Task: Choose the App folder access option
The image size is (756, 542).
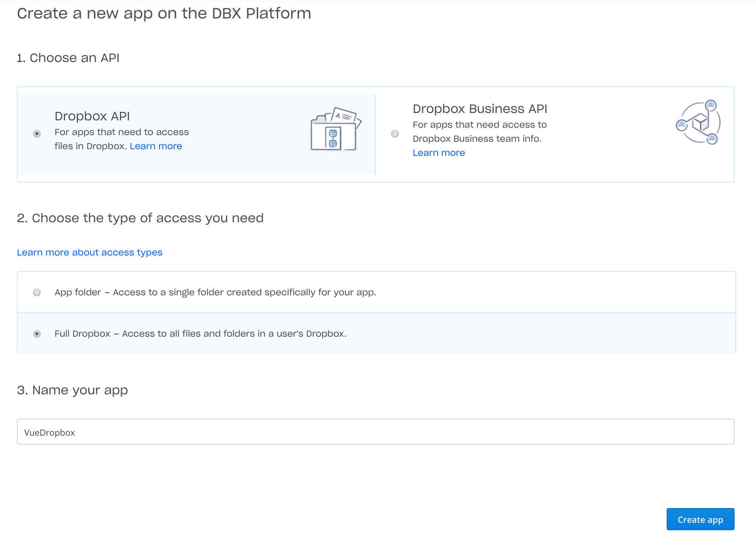Action: 37,292
